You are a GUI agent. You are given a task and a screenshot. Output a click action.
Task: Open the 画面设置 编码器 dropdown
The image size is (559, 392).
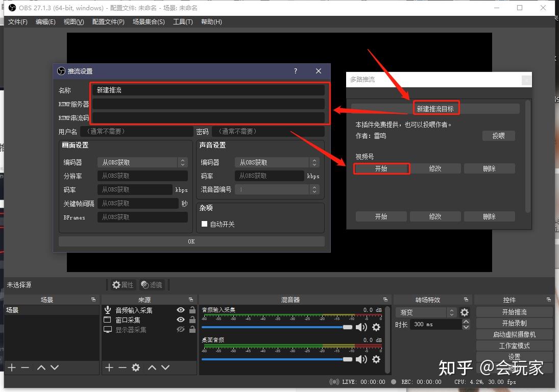point(142,162)
